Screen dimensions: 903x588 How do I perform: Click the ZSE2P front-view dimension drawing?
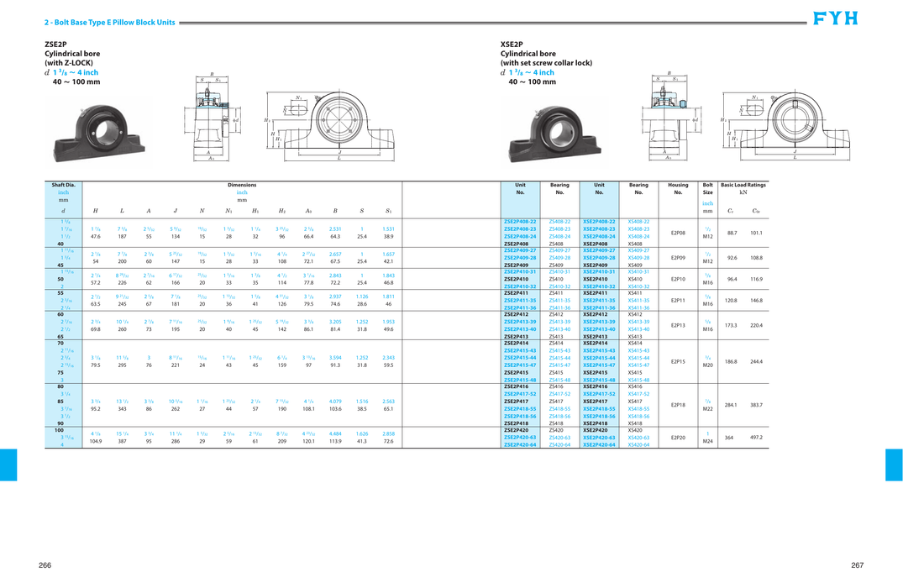tap(331, 125)
